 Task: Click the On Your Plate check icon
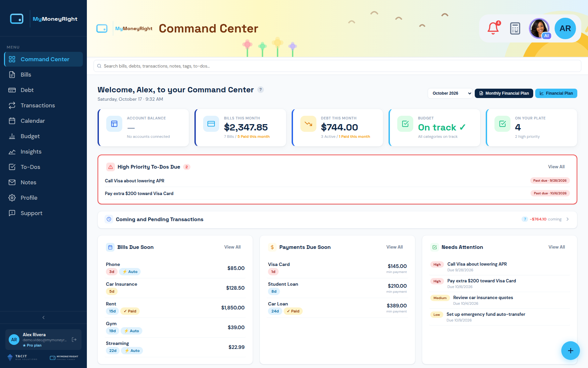tap(502, 124)
